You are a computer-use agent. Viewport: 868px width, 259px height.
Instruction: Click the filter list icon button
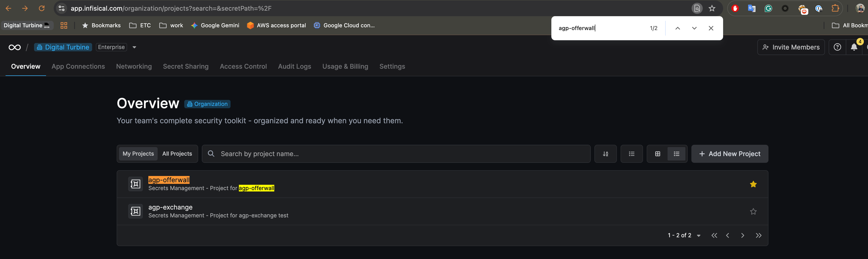point(631,154)
